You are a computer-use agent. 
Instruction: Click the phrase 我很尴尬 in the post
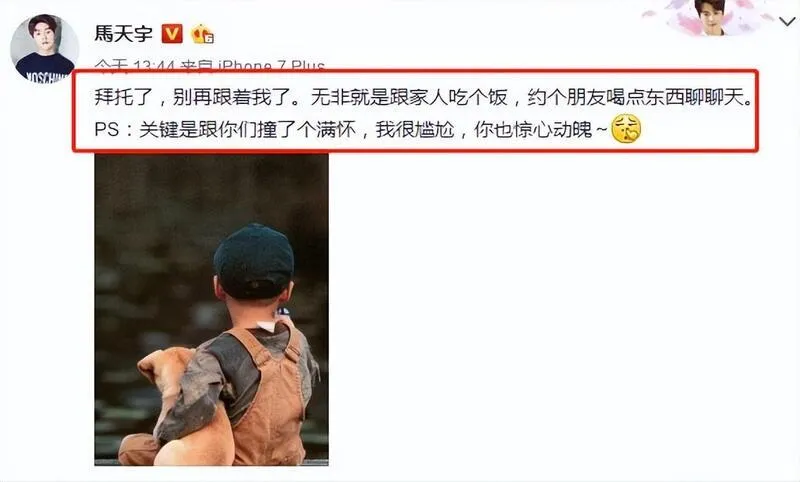415,130
